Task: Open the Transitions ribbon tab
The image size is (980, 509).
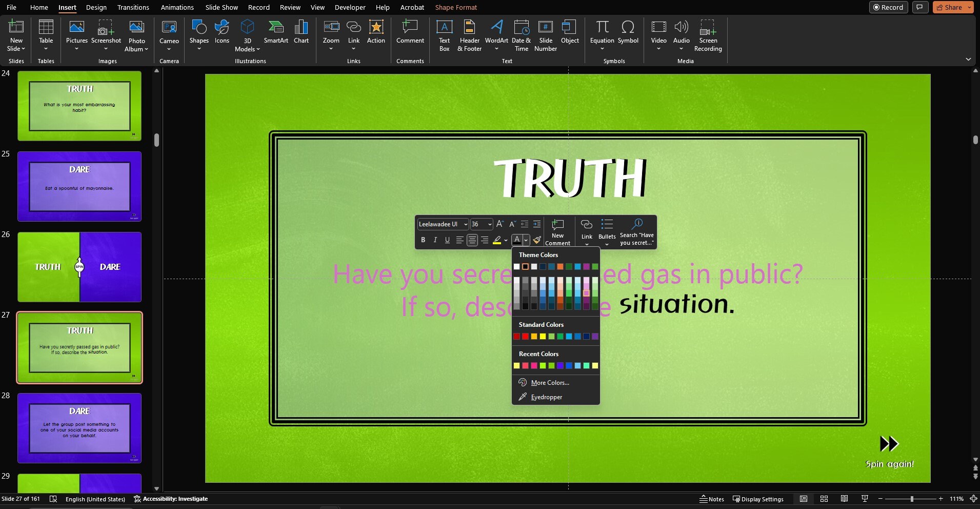Action: point(132,7)
